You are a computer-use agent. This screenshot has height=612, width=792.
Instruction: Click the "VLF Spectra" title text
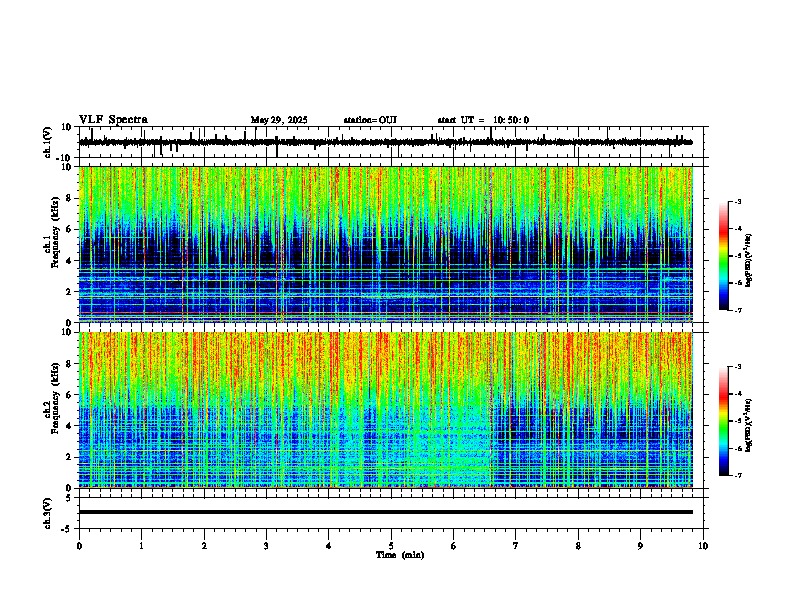[x=113, y=120]
